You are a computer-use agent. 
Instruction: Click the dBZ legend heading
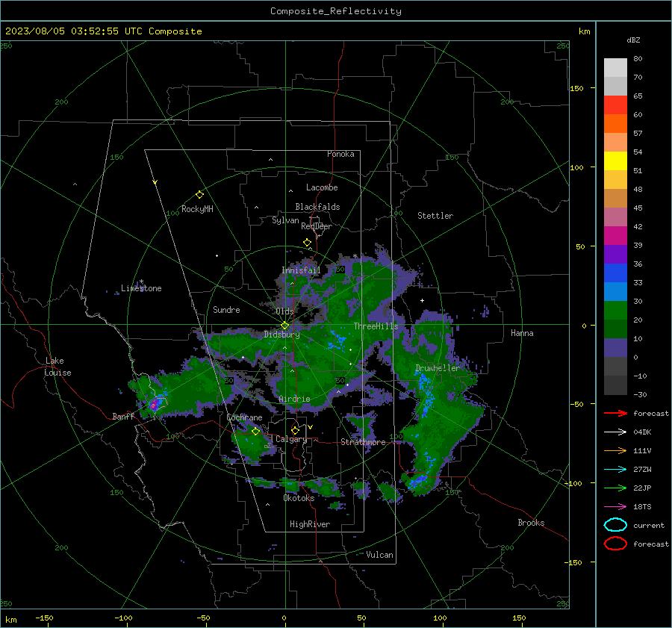coord(633,40)
